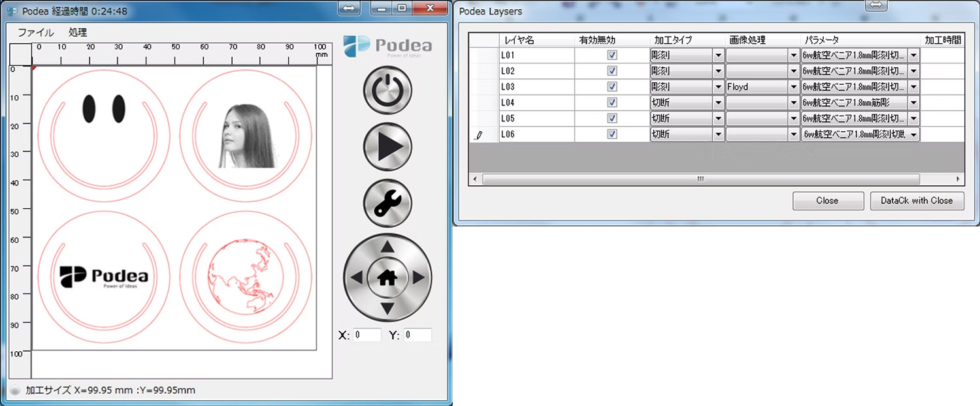Disable layer L01 checkbox
The height and width of the screenshot is (406, 980).
coord(612,55)
